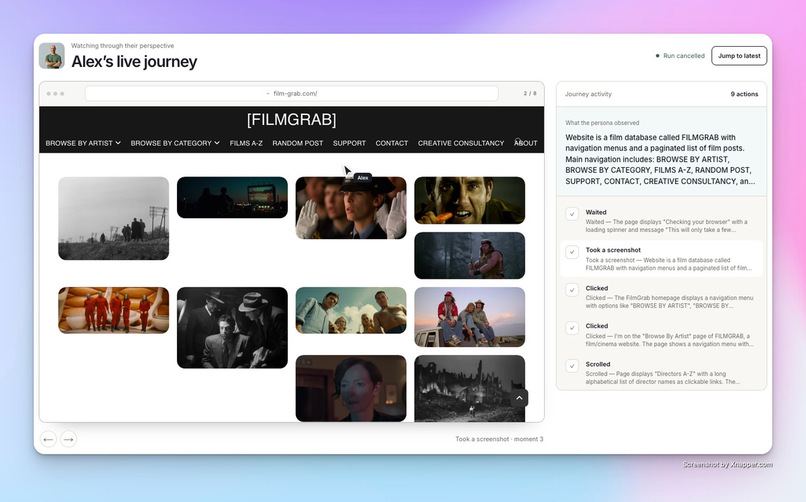
Task: Open the FILMS A-Z menu item
Action: (246, 143)
